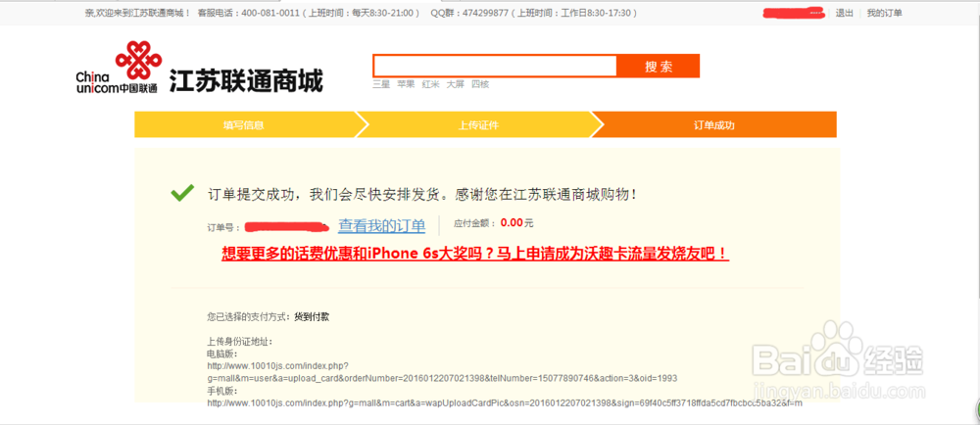This screenshot has width=980, height=425.
Task: Click the 电脑版 upload URL text
Action: (442, 372)
